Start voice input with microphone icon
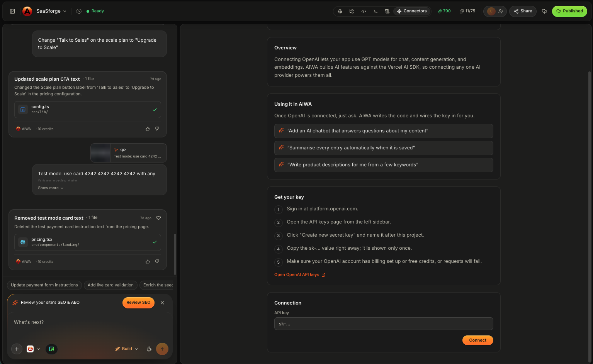593x364 pixels. coord(149,349)
